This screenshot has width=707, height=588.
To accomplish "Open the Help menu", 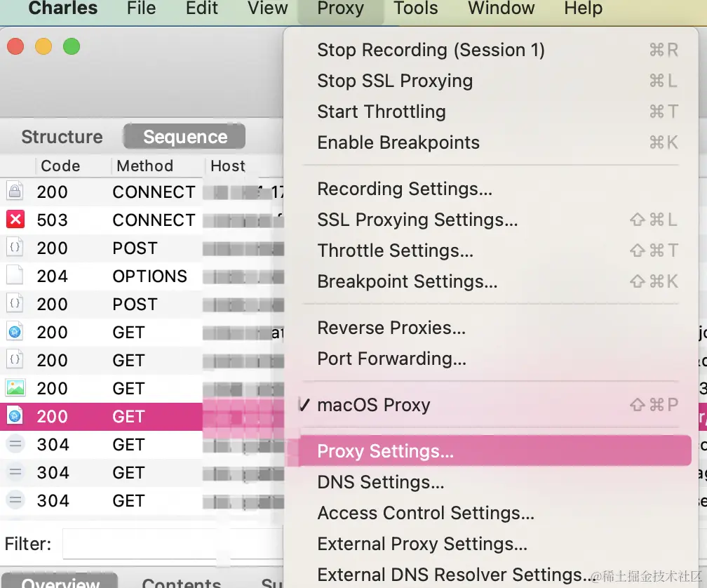I will pyautogui.click(x=583, y=9).
